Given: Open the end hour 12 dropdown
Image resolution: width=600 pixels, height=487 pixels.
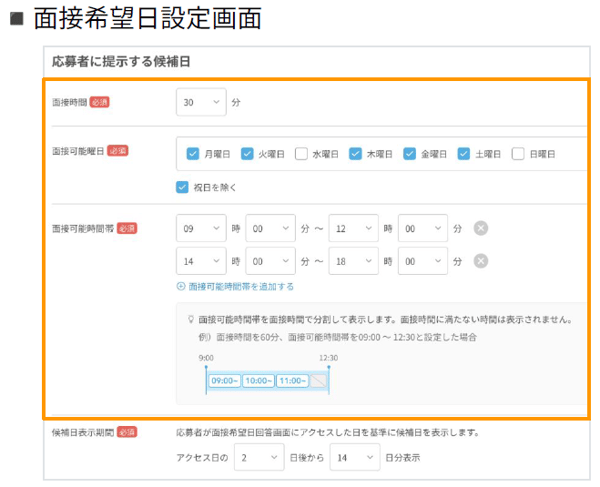Looking at the screenshot, I should coord(354,228).
